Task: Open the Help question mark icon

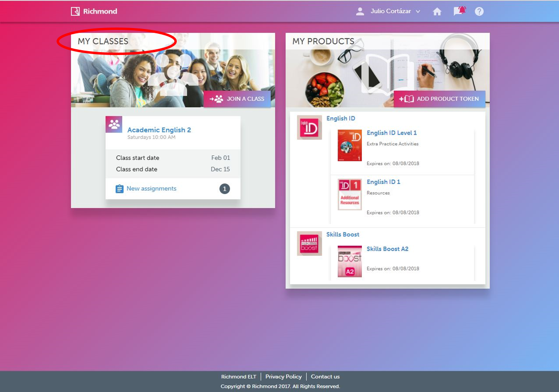Action: [x=479, y=12]
